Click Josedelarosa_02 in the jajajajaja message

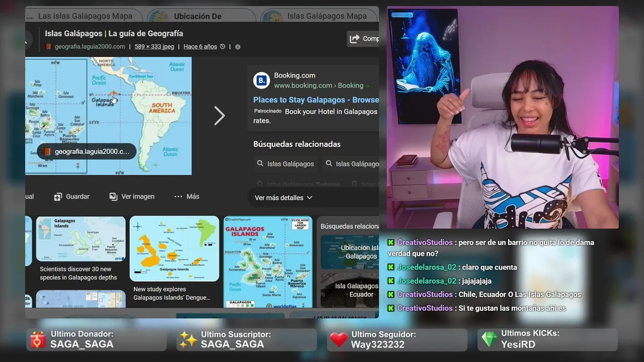[426, 281]
